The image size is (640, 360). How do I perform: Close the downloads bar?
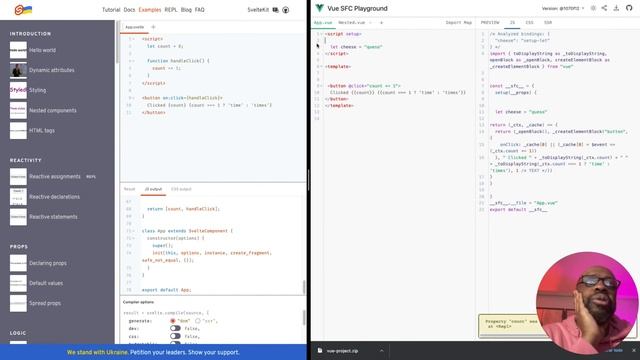(633, 351)
